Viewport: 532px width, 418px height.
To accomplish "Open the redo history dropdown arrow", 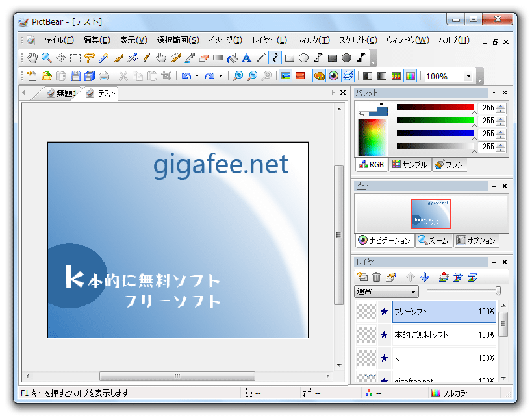I will tap(221, 76).
